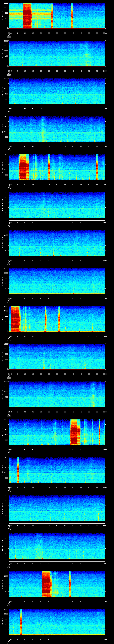The image size is (114, 644).
Task: Click the 11:28:00 time axis label
Action: [9, 260]
